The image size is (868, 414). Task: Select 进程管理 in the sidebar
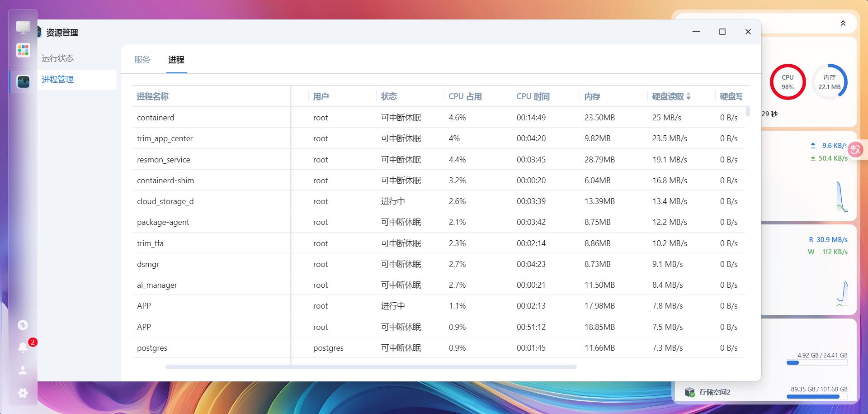[57, 80]
